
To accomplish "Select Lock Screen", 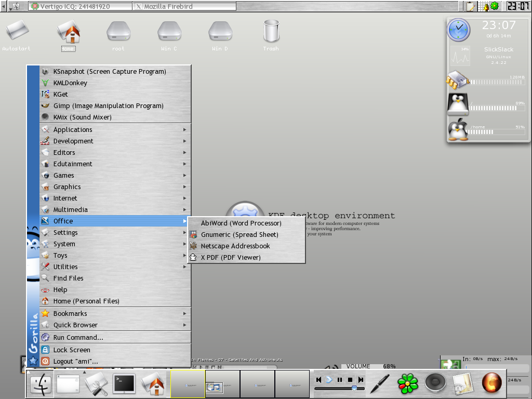I will 115,350.
